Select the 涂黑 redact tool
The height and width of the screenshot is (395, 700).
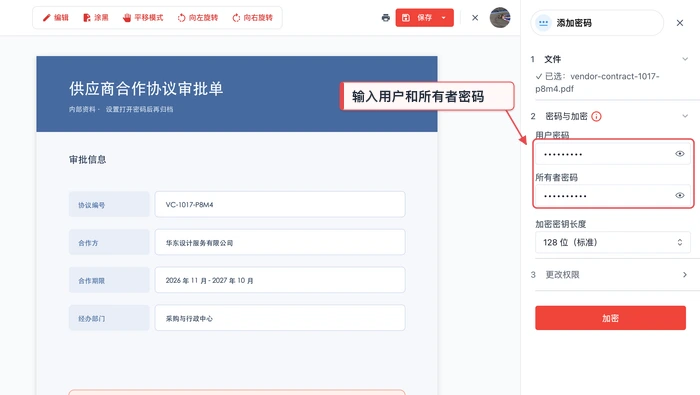[x=96, y=18]
